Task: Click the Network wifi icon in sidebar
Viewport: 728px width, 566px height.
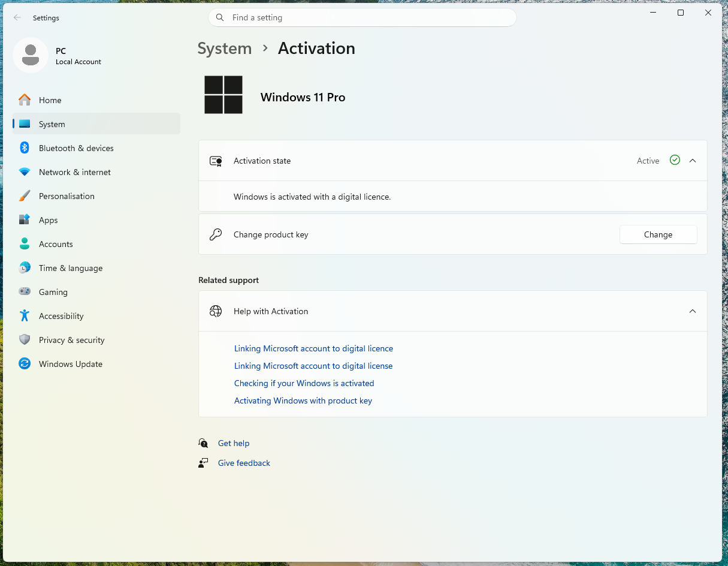Action: pos(25,172)
